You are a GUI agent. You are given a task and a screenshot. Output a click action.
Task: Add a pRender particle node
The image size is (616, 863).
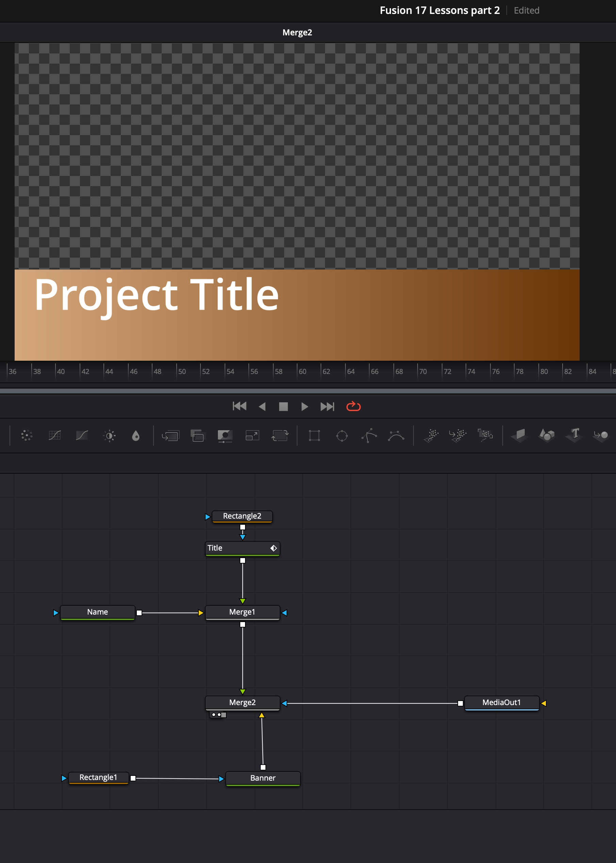(x=485, y=435)
